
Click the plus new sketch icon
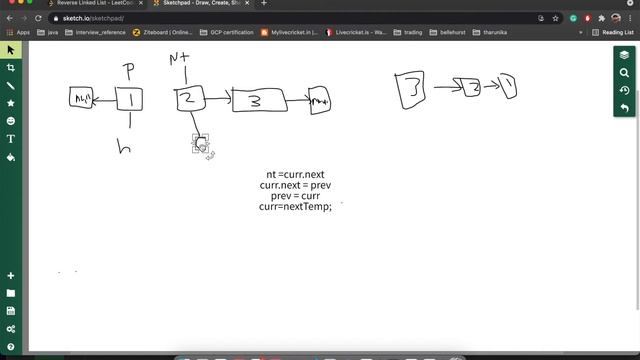[x=11, y=276]
